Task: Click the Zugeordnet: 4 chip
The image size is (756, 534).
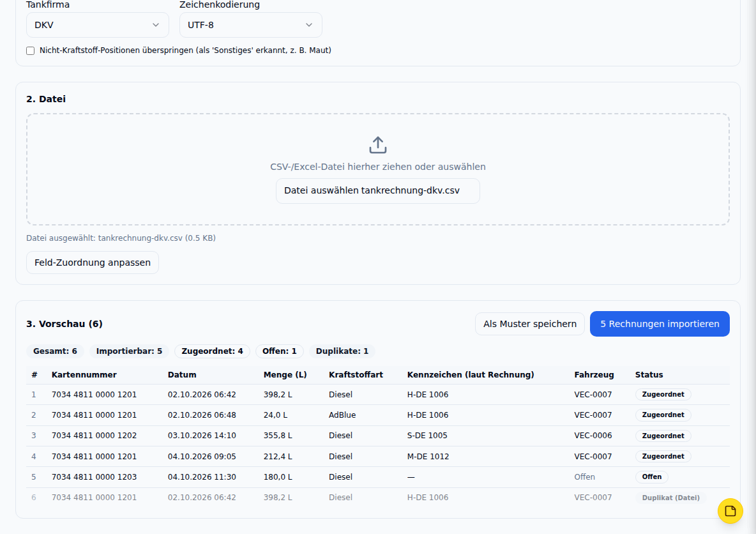Action: [212, 351]
